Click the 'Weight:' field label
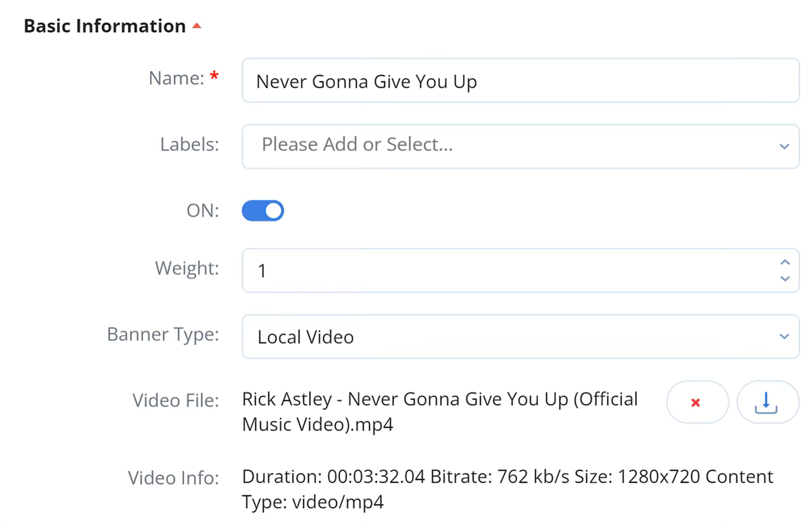The image size is (812, 526). [187, 268]
